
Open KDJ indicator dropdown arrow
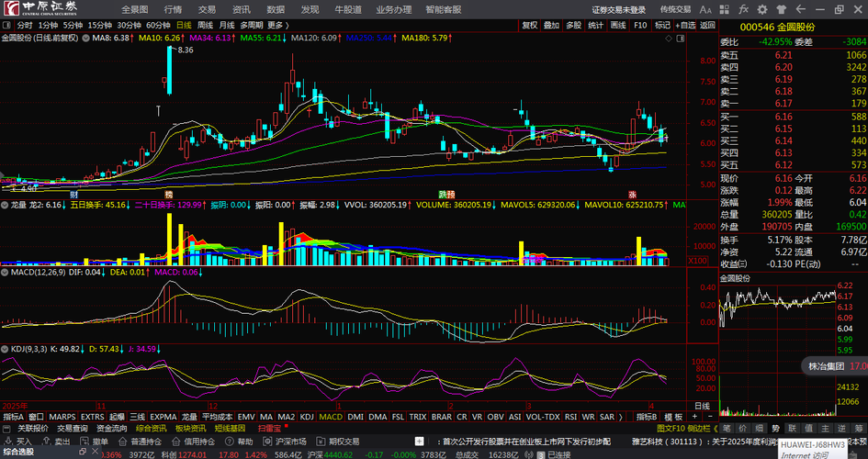(x=6, y=349)
